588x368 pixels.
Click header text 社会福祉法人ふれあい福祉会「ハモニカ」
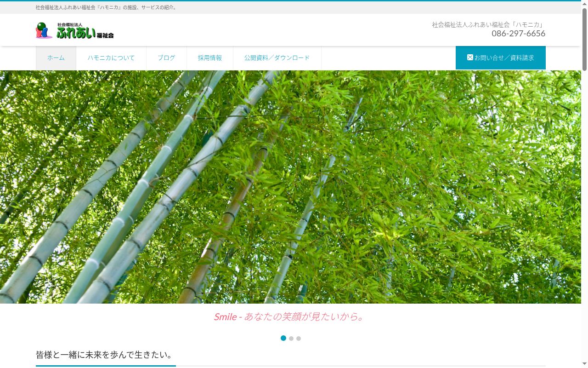[488, 24]
